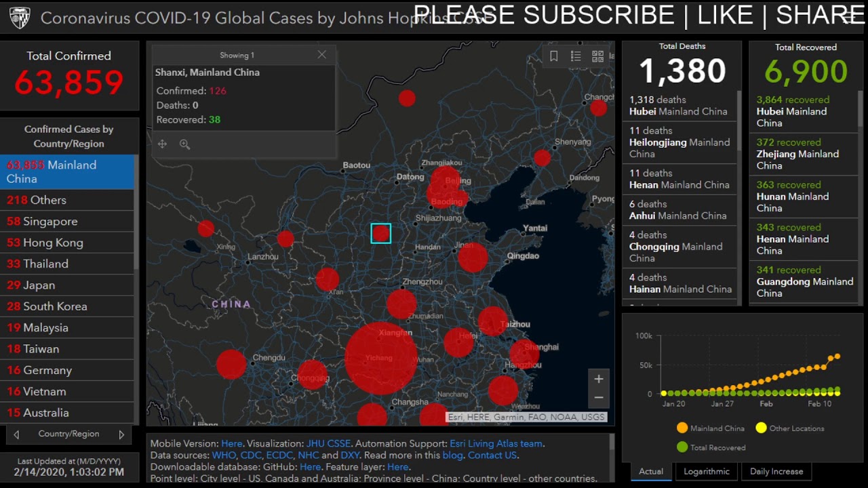
Task: Click the pan icon in Shanxi popup
Action: tap(162, 144)
